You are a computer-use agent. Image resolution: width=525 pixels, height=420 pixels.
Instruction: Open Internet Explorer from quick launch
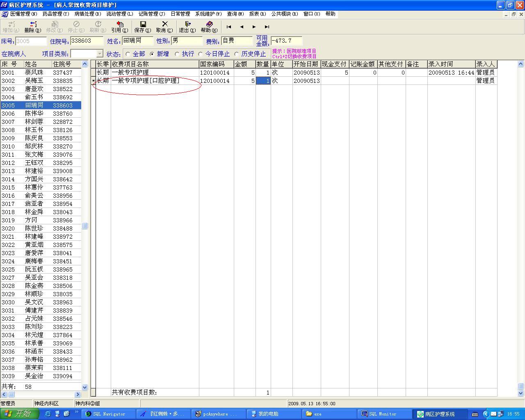48,414
